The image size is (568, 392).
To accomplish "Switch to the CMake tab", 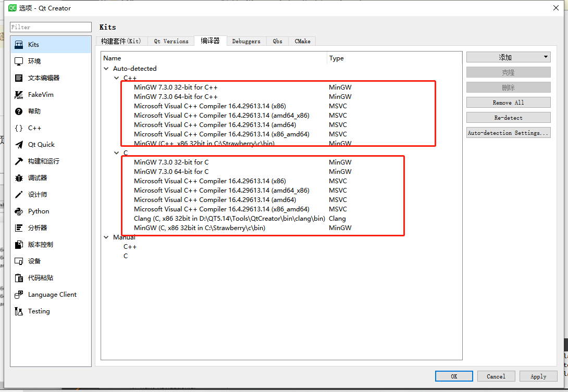I will tap(302, 41).
